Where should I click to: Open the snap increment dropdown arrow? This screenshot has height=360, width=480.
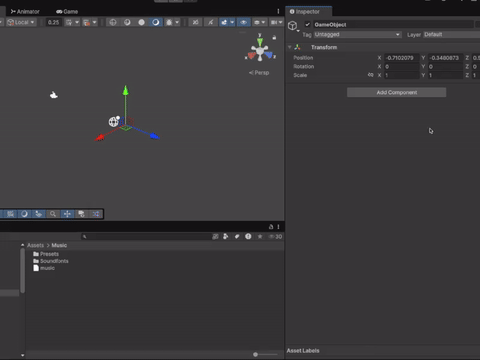click(x=95, y=22)
